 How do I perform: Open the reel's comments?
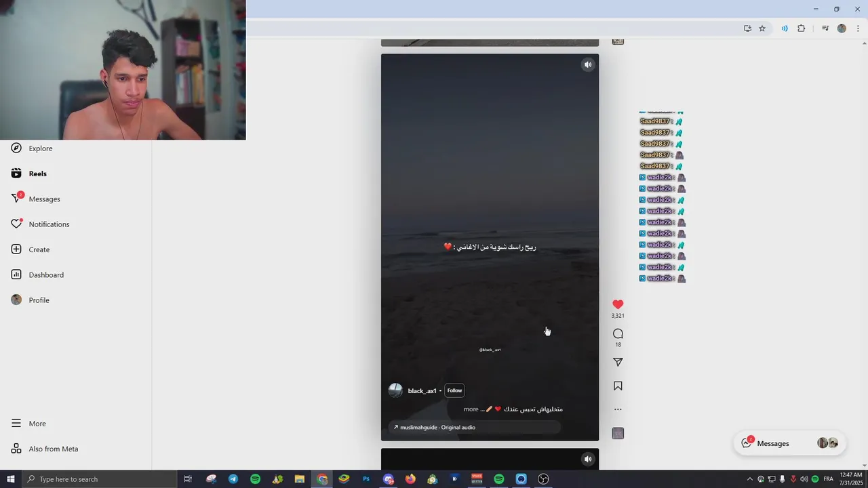pyautogui.click(x=618, y=333)
